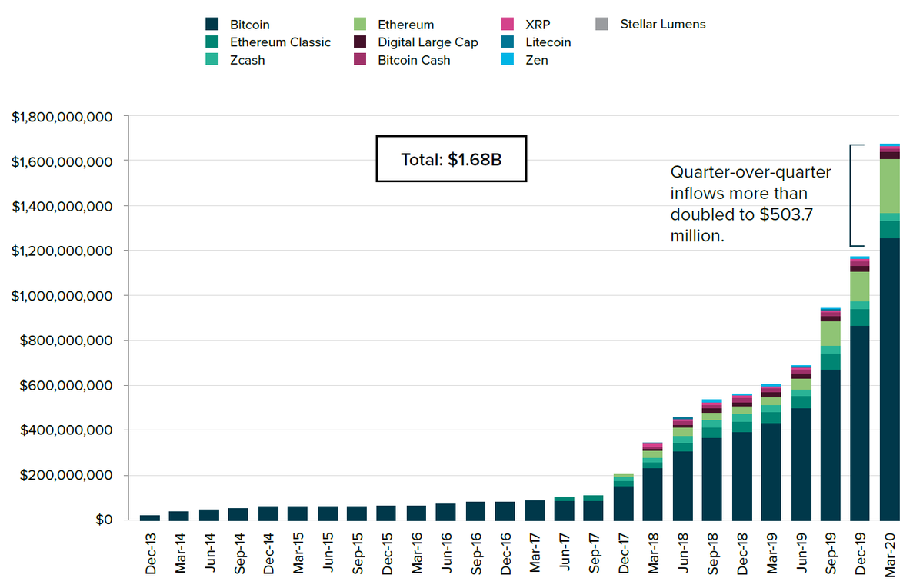Select the Litecoin legend label

pos(548,42)
